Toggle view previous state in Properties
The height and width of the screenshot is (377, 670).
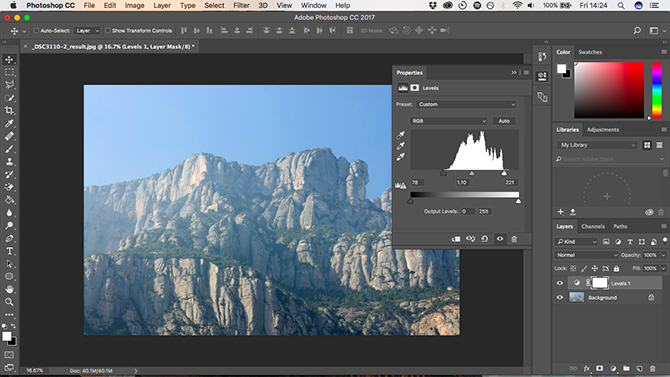tap(470, 239)
